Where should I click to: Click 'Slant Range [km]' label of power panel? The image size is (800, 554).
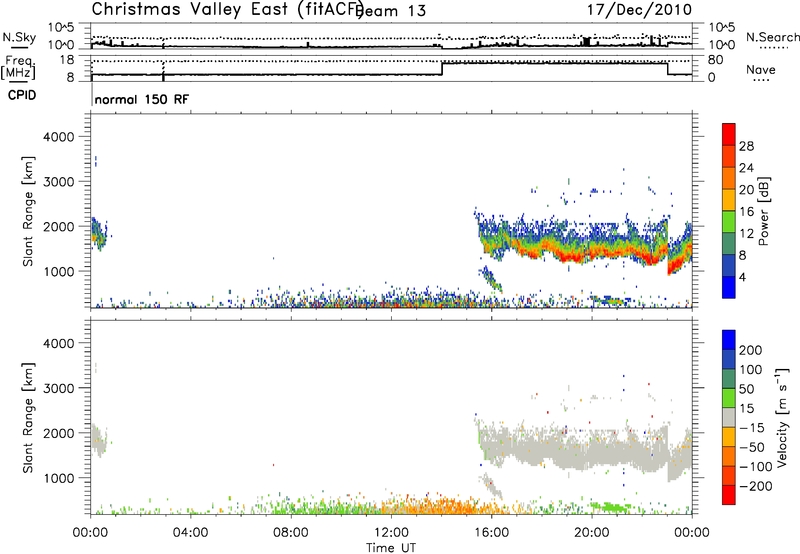[28, 211]
